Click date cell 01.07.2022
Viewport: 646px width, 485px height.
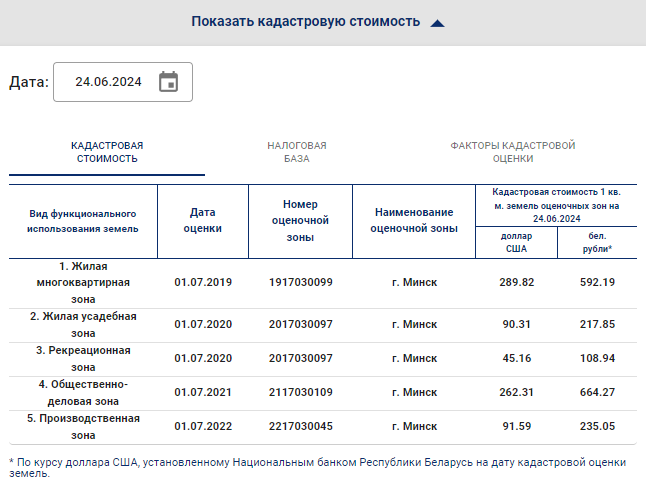(x=203, y=426)
